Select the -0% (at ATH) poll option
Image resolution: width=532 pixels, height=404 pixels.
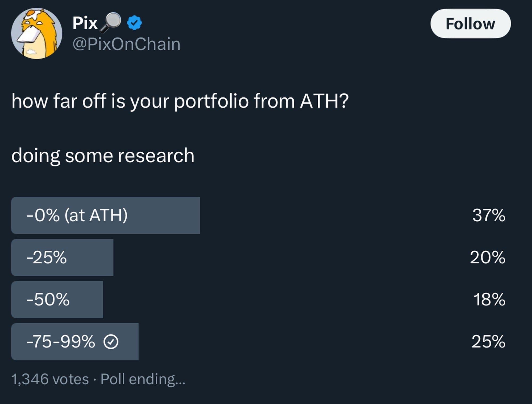click(77, 215)
